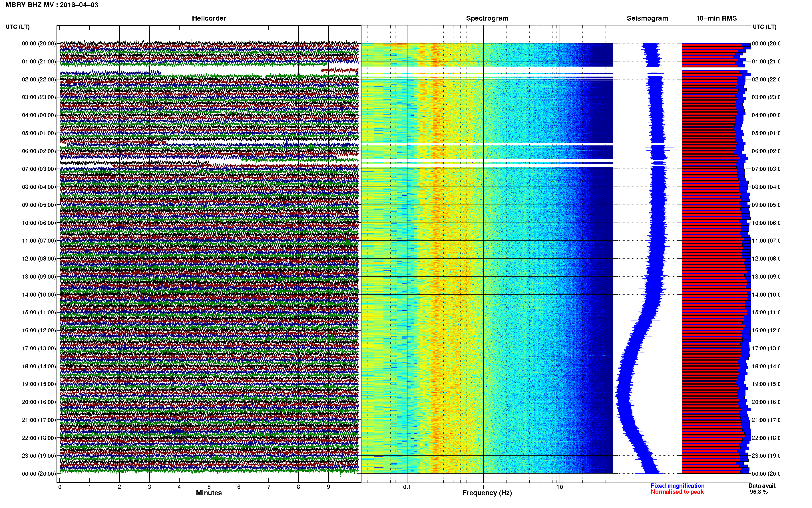Click the right-side '12:00 (08:0' time label

[766, 259]
